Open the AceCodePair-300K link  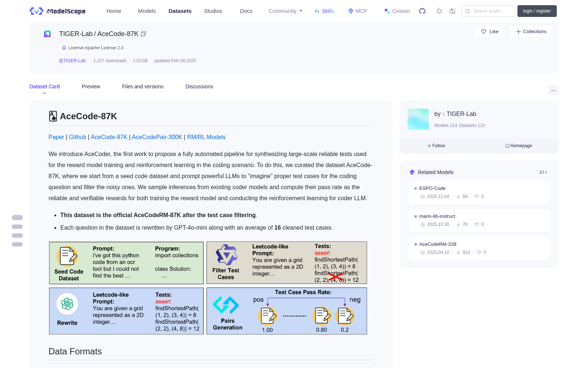coord(157,137)
